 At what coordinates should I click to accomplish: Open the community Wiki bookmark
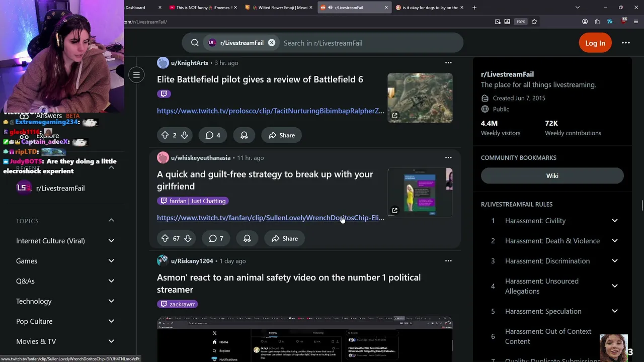coord(552,175)
